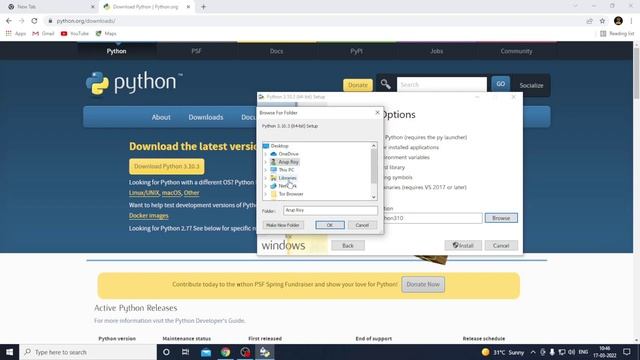Click the magnifier search icon

(x=385, y=84)
